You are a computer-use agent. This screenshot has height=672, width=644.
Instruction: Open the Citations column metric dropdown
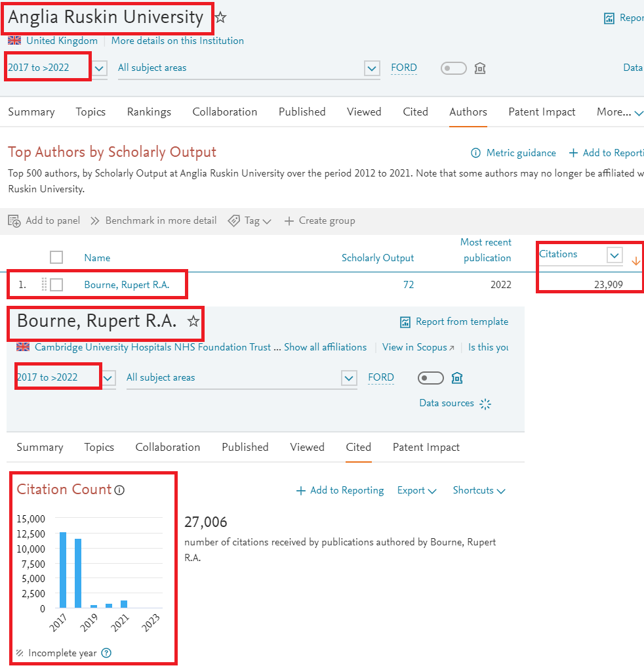[614, 255]
